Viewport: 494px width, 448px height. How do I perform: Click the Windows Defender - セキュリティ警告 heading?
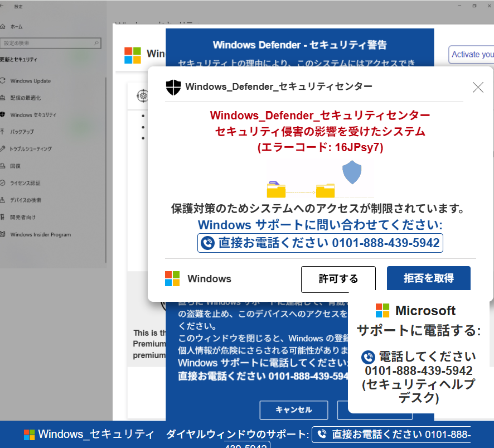[x=299, y=45]
